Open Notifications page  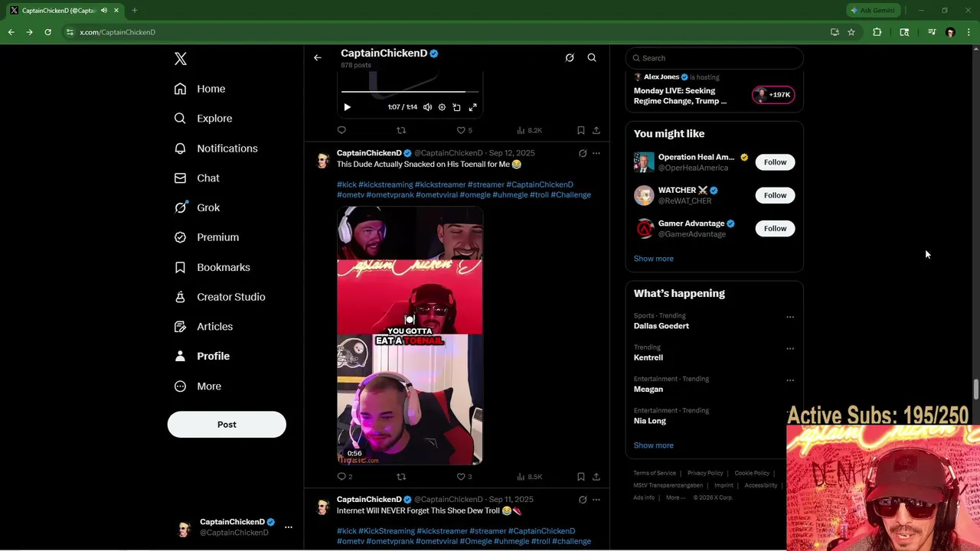pos(216,148)
